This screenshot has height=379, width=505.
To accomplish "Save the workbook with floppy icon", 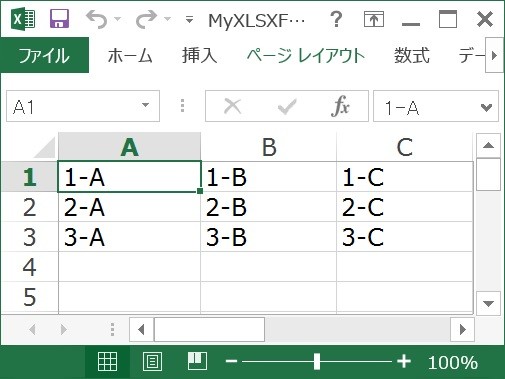I will tap(59, 19).
